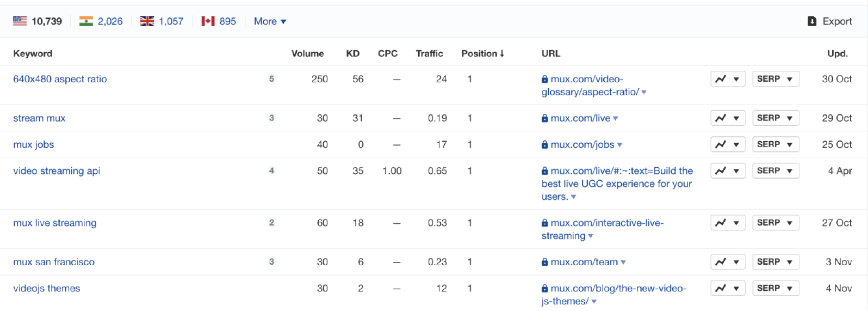Sort table by Traffic column
Viewport: 868px width, 311px height.
click(x=430, y=53)
